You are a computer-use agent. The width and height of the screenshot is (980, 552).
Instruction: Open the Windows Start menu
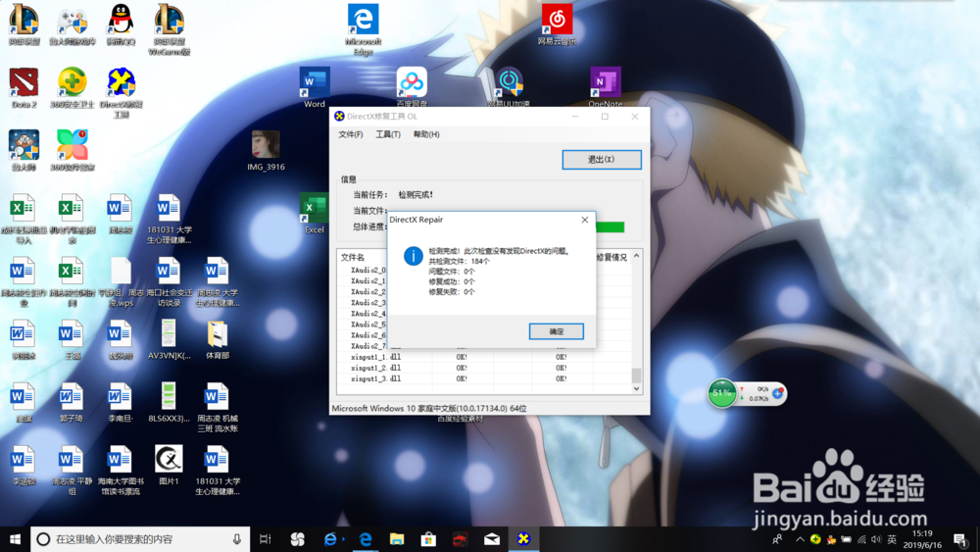(x=15, y=539)
